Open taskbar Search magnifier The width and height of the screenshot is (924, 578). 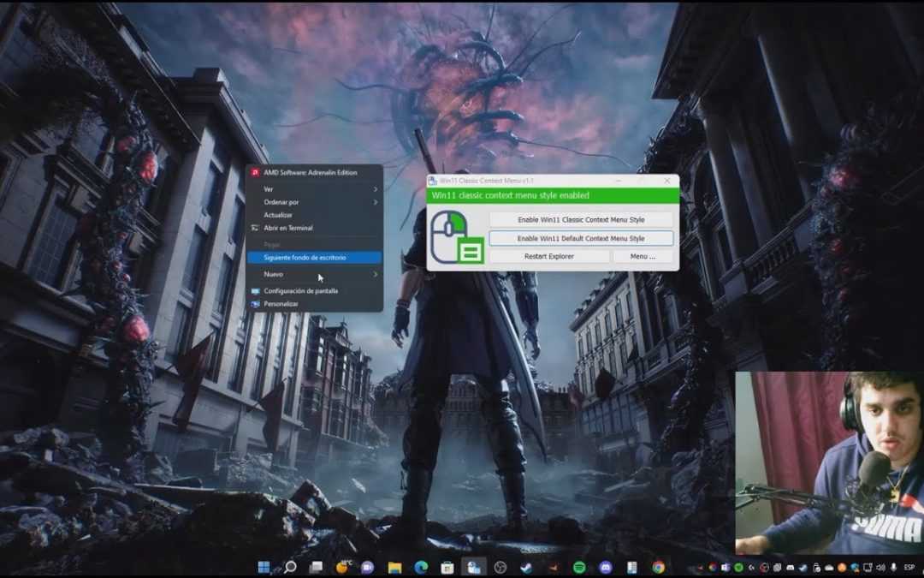point(290,568)
